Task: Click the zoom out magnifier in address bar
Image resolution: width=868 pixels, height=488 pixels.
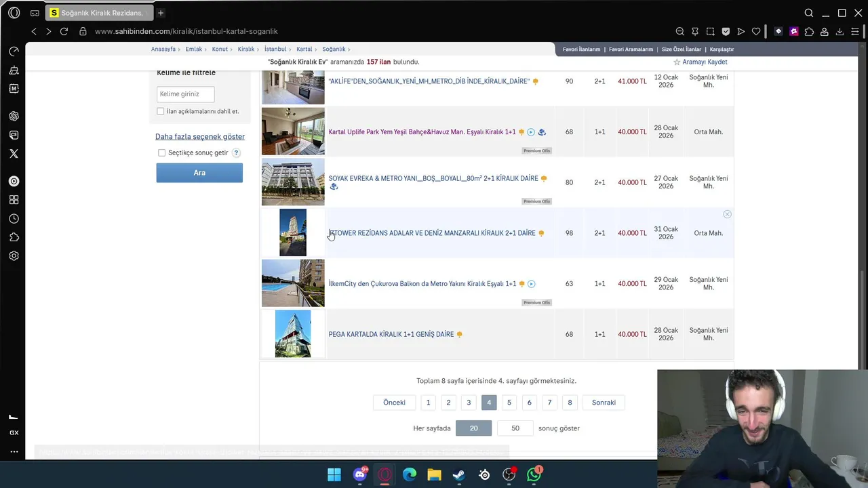Action: [x=679, y=31]
